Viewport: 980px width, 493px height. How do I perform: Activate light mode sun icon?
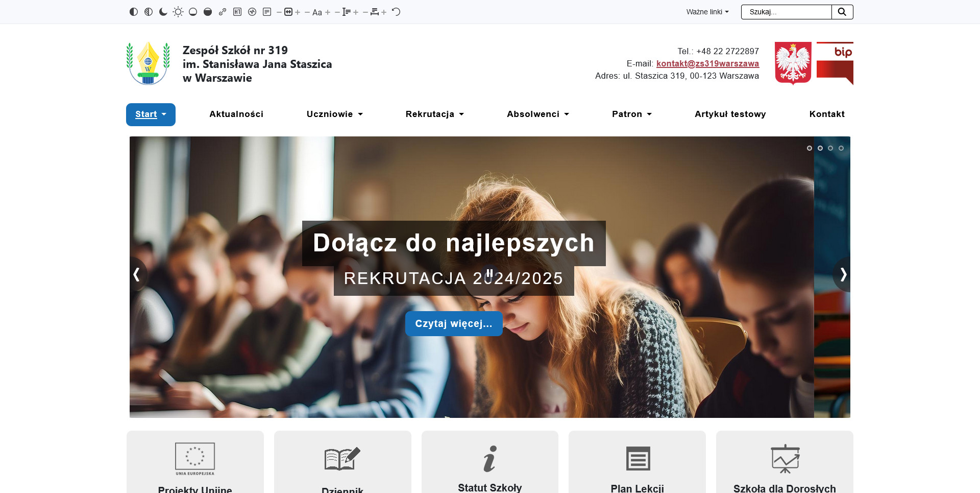point(178,12)
